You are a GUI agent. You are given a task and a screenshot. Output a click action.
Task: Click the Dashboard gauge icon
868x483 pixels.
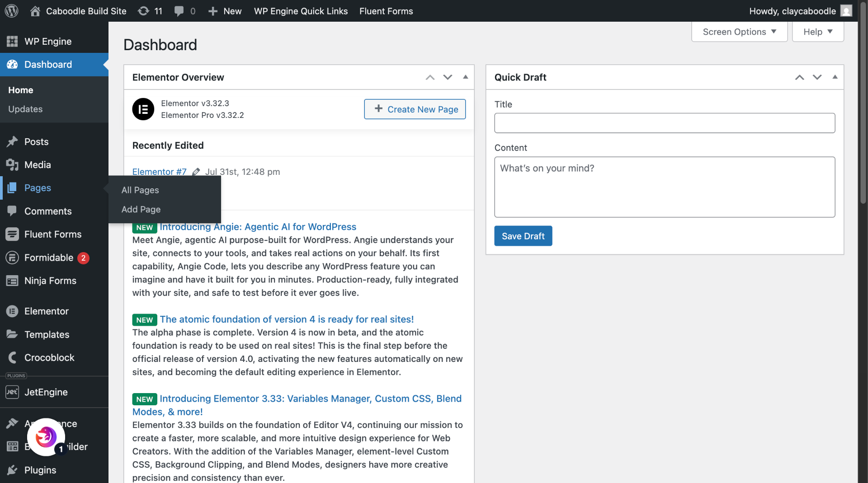click(x=12, y=65)
